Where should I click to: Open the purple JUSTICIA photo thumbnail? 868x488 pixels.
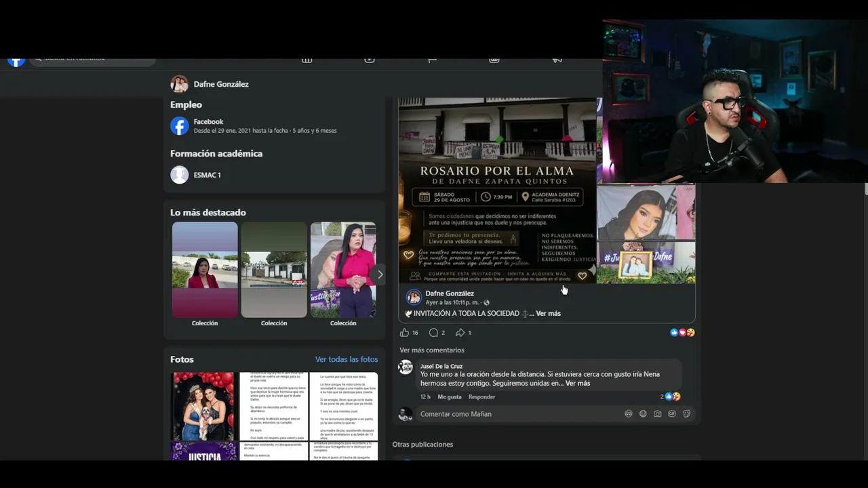point(203,451)
